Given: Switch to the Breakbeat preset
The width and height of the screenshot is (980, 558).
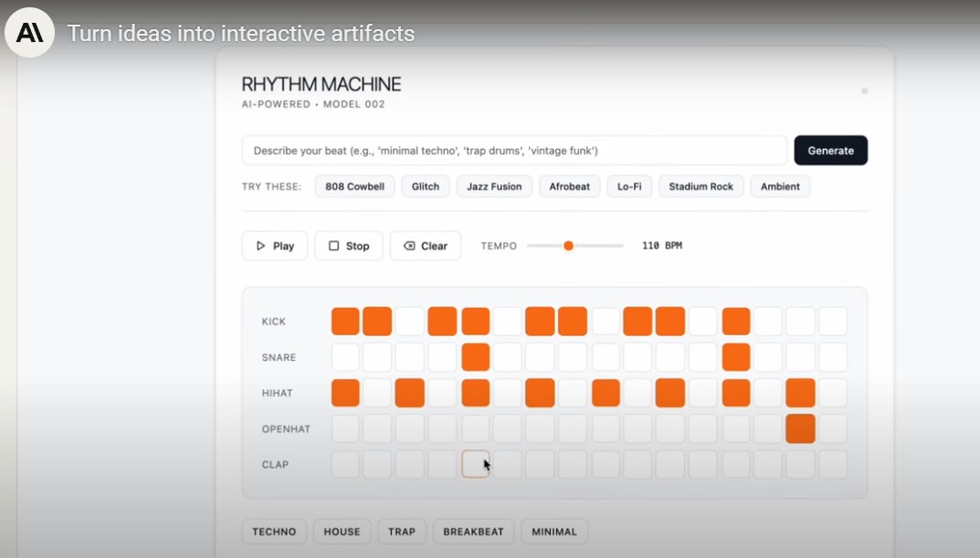Looking at the screenshot, I should tap(474, 532).
